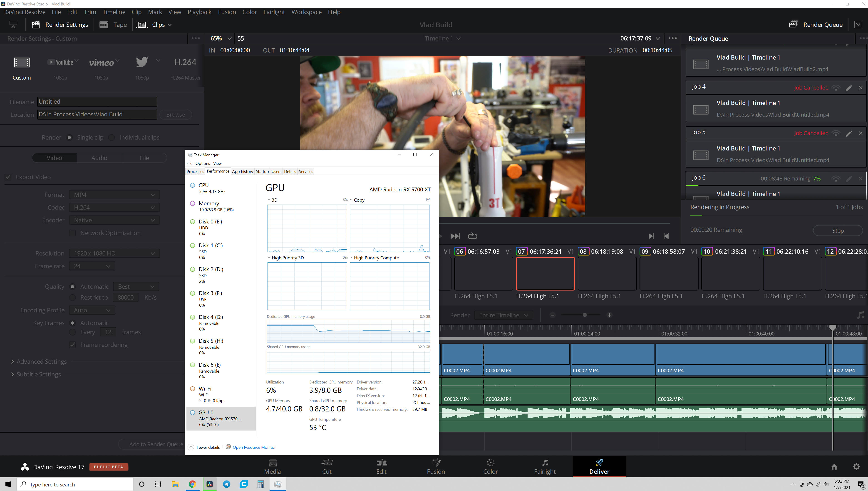Screen dimensions: 868x491
Task: Open the Color page
Action: tap(490, 467)
